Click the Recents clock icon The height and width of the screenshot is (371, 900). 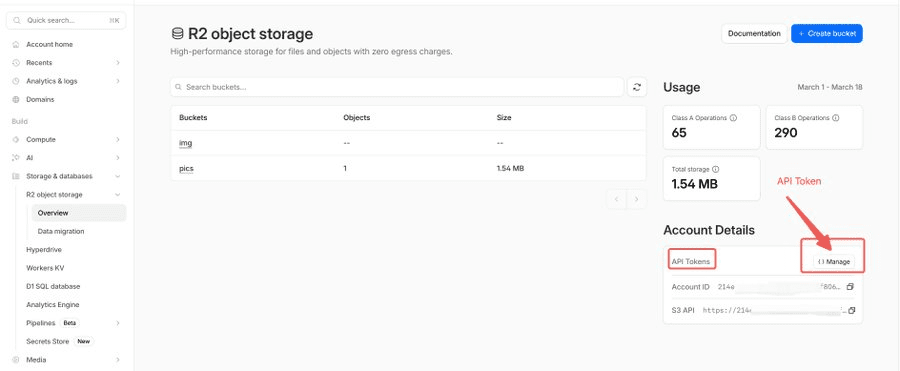coord(15,63)
